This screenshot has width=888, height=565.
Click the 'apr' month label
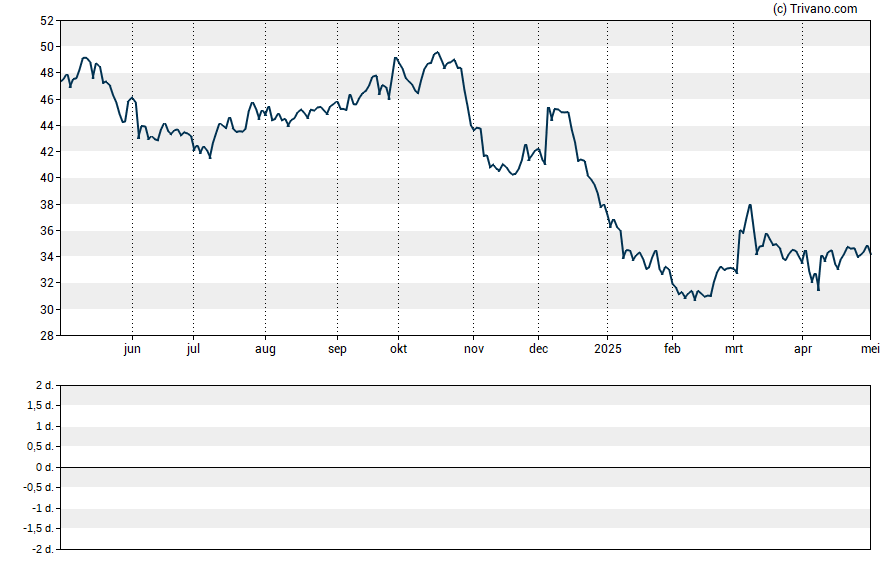tap(802, 349)
